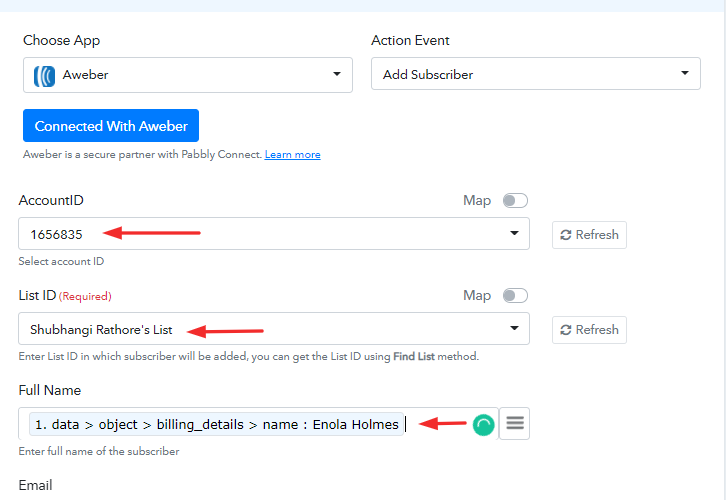
Task: Open the Choose App dropdown showing Aweber
Action: tap(188, 75)
